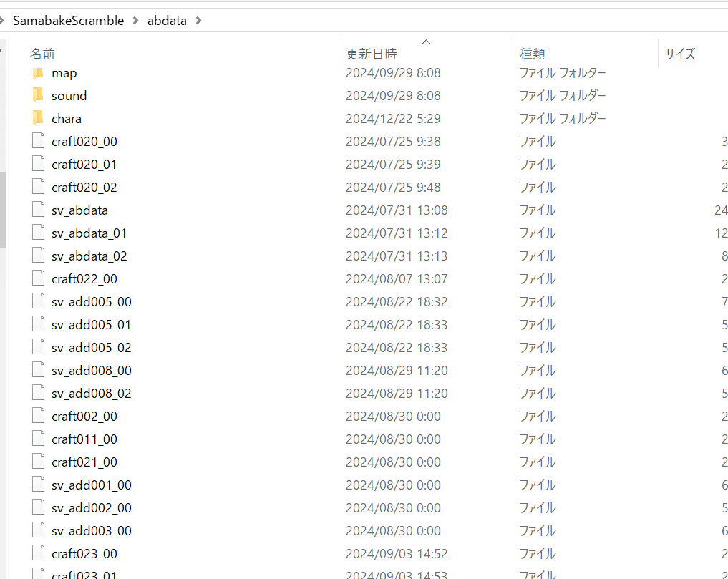Sort by the 更新日時 column header
Image resolution: width=728 pixels, height=579 pixels.
(x=372, y=54)
